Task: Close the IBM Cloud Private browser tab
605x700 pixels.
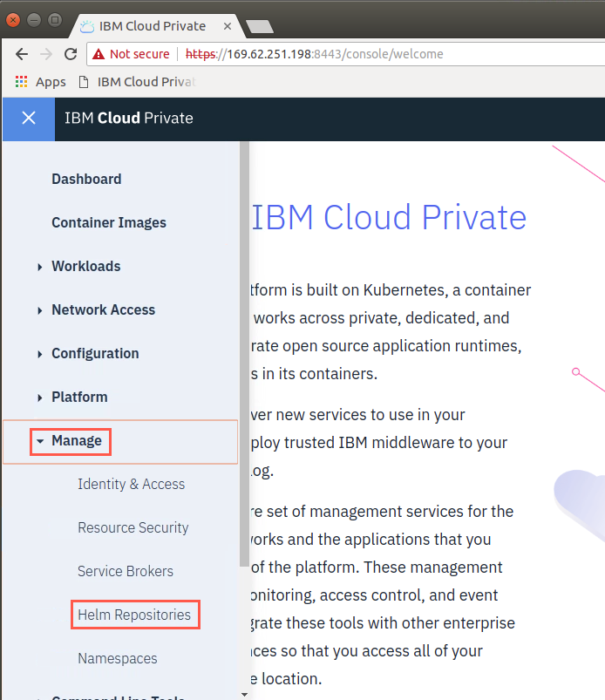Action: tap(228, 26)
